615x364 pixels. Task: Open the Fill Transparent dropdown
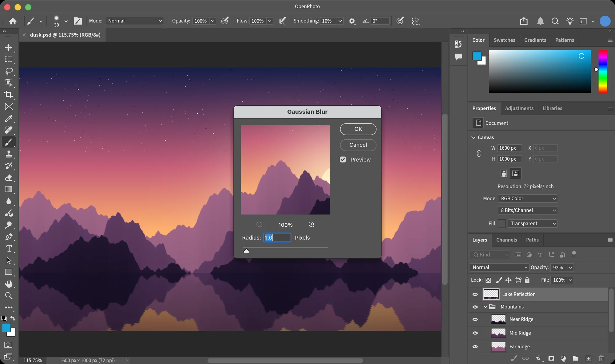tap(533, 224)
